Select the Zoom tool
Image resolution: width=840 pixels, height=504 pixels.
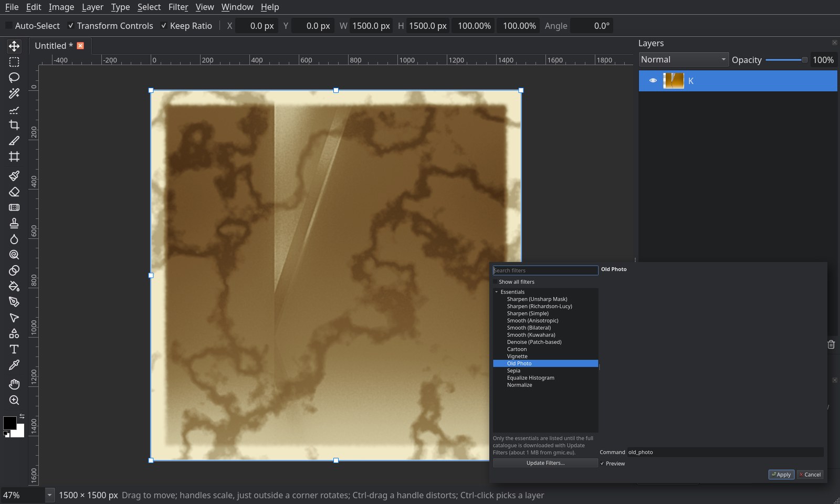14,400
